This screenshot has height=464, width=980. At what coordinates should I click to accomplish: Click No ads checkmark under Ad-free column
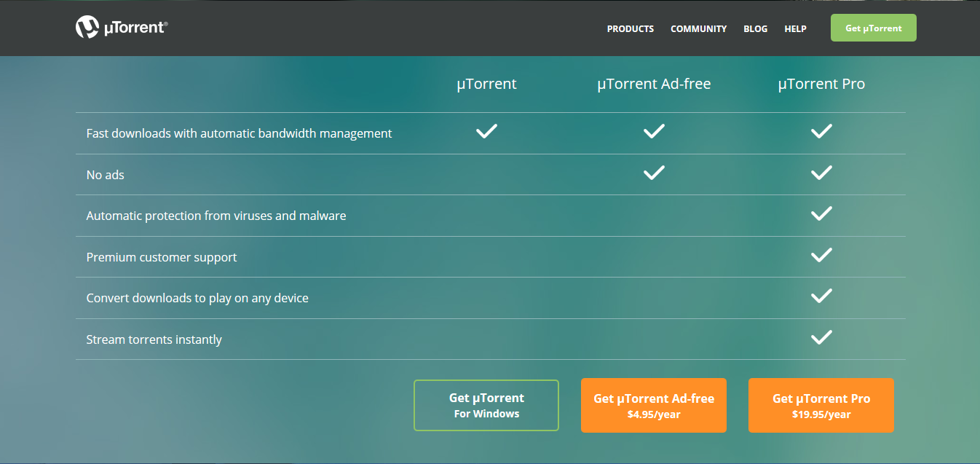(654, 173)
